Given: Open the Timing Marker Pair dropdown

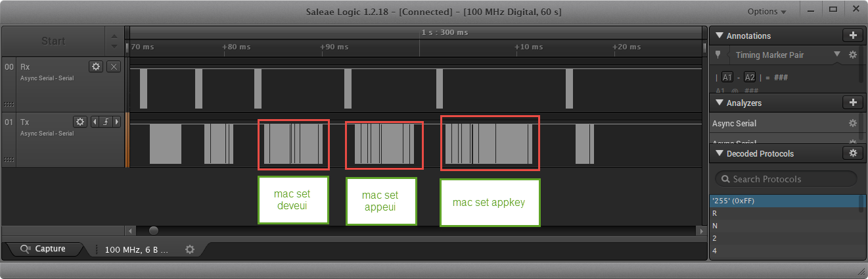Looking at the screenshot, I should (x=836, y=55).
